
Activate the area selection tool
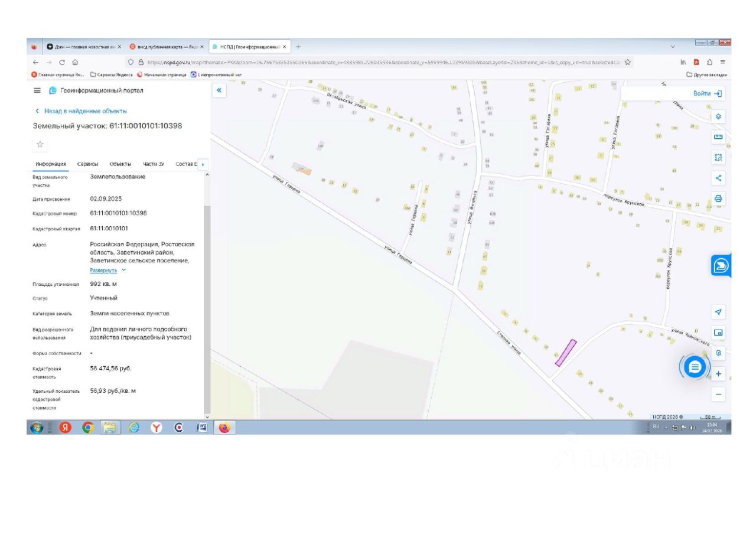pyautogui.click(x=718, y=157)
